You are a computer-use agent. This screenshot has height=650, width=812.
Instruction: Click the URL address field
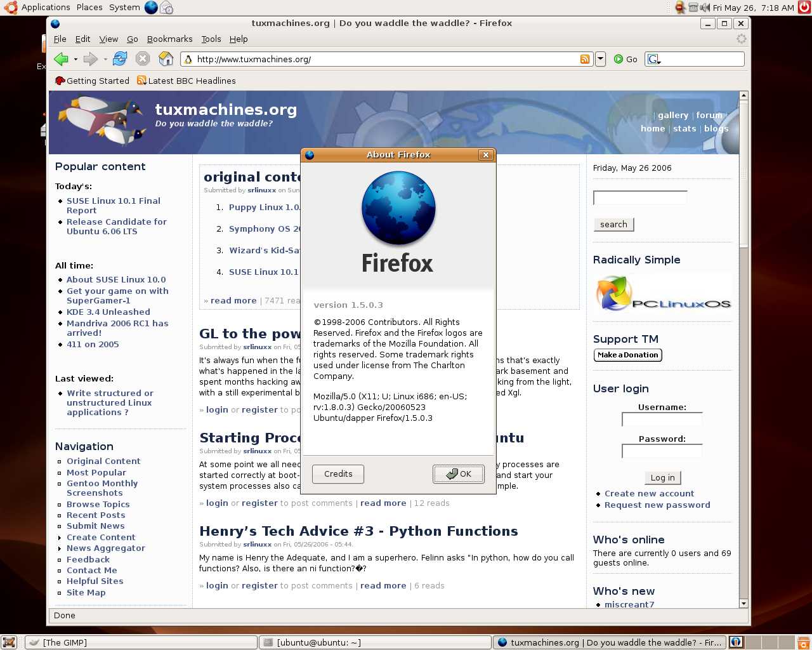tap(386, 59)
